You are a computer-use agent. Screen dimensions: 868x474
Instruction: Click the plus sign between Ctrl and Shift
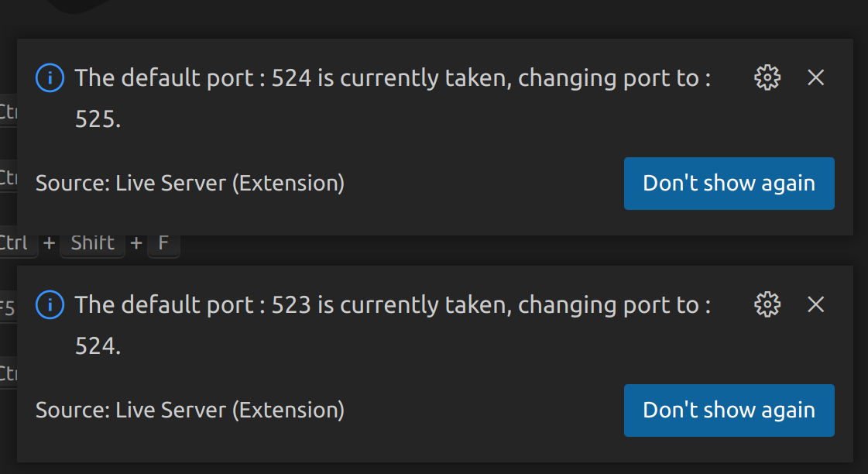[49, 242]
